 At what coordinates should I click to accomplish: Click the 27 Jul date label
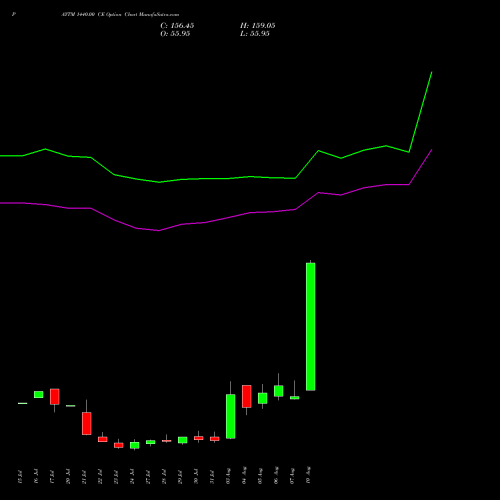coord(148,476)
